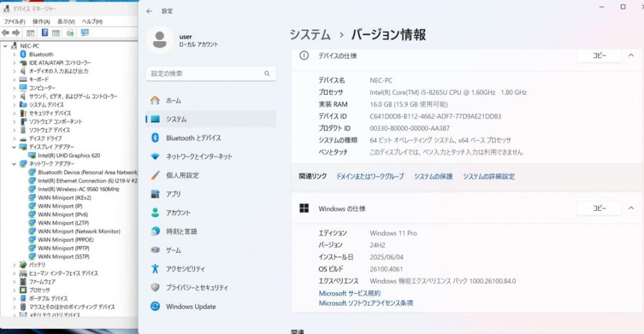
Task: Open システムの詳細設定 link
Action: pos(489,177)
